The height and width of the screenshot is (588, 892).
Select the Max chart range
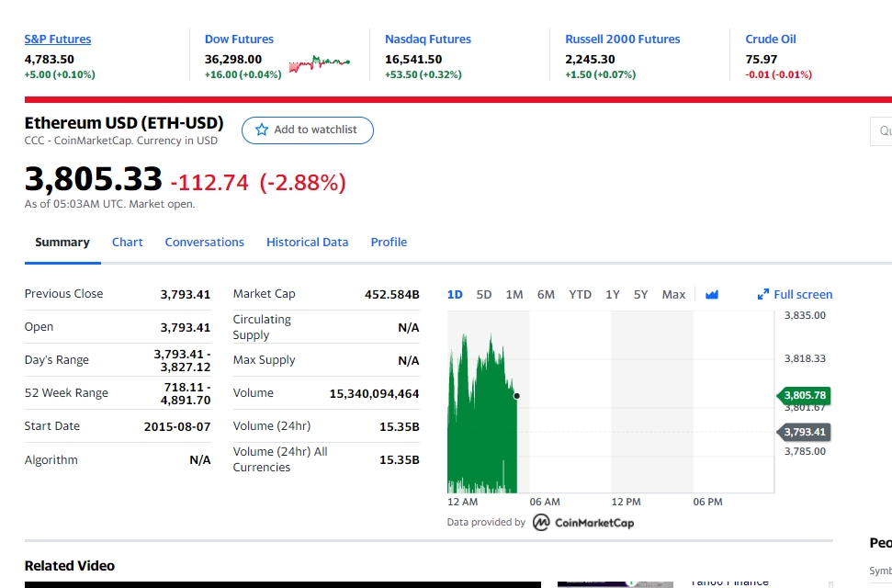coord(673,294)
